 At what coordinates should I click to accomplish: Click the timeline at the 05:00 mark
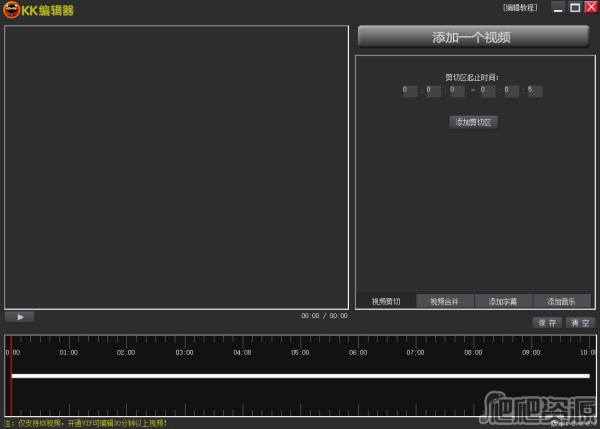pos(300,352)
